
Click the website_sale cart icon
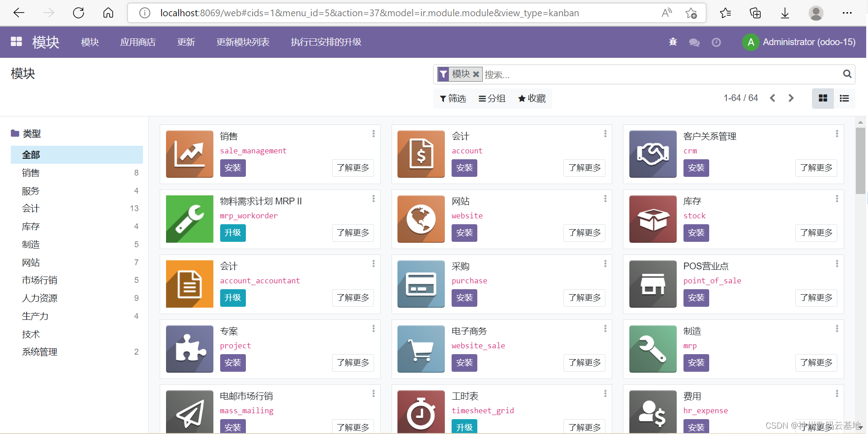point(421,349)
